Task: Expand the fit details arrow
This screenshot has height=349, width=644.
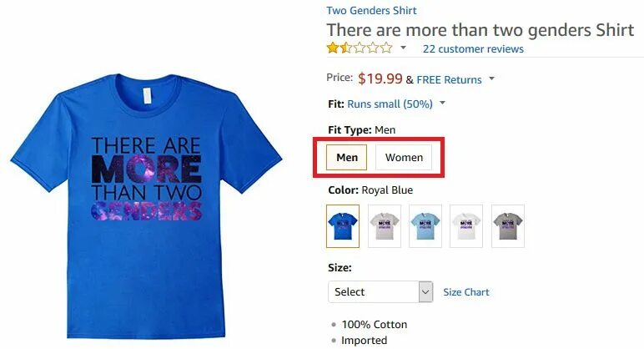Action: (x=442, y=103)
